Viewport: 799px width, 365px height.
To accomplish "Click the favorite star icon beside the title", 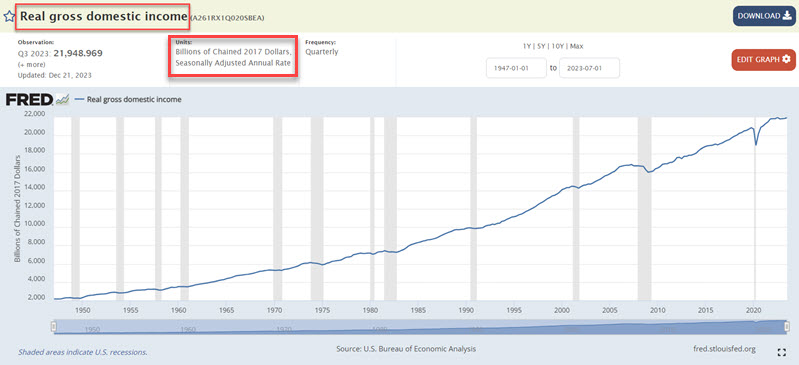I will (9, 16).
